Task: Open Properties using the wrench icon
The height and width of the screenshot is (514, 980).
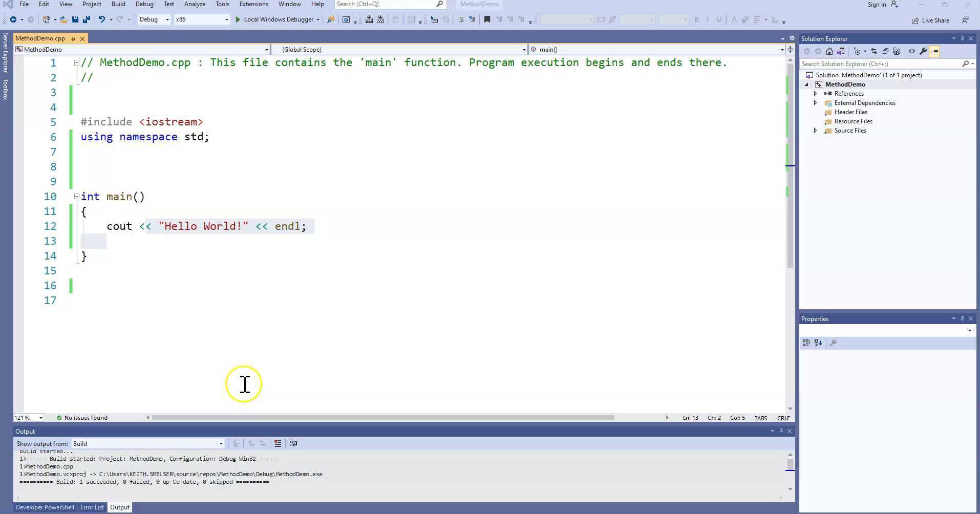Action: (923, 51)
